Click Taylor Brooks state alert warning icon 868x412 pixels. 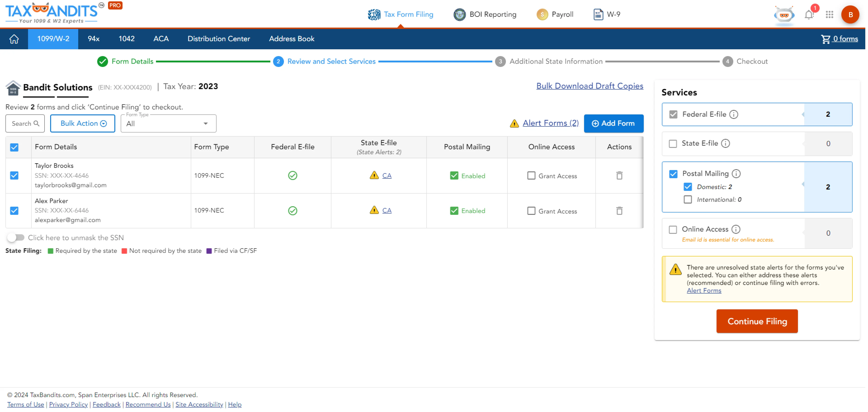pos(374,175)
